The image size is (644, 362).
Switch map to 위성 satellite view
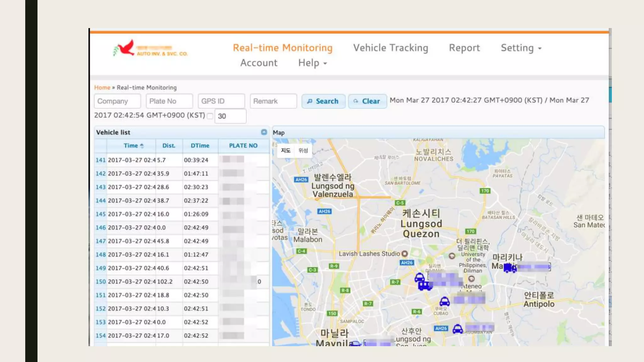tap(303, 151)
